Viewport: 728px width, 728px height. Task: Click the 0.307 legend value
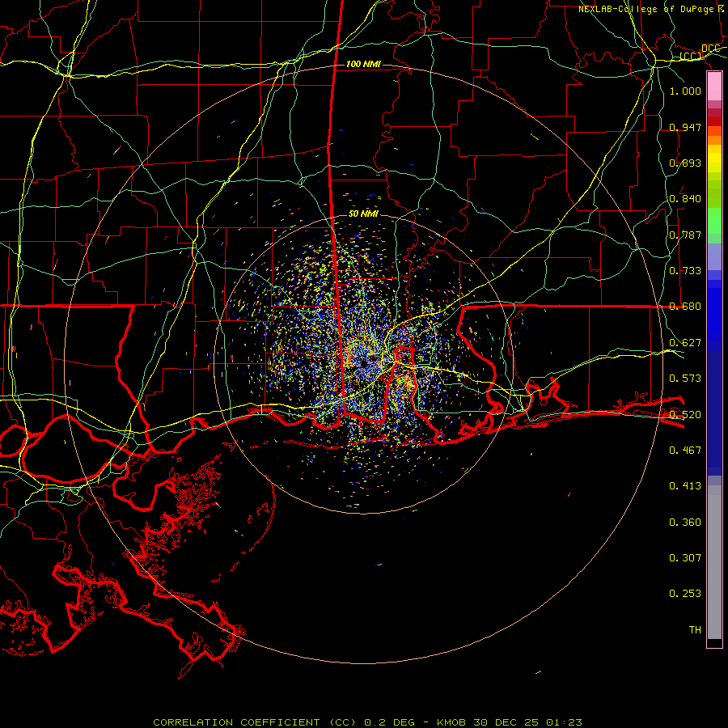coord(685,558)
